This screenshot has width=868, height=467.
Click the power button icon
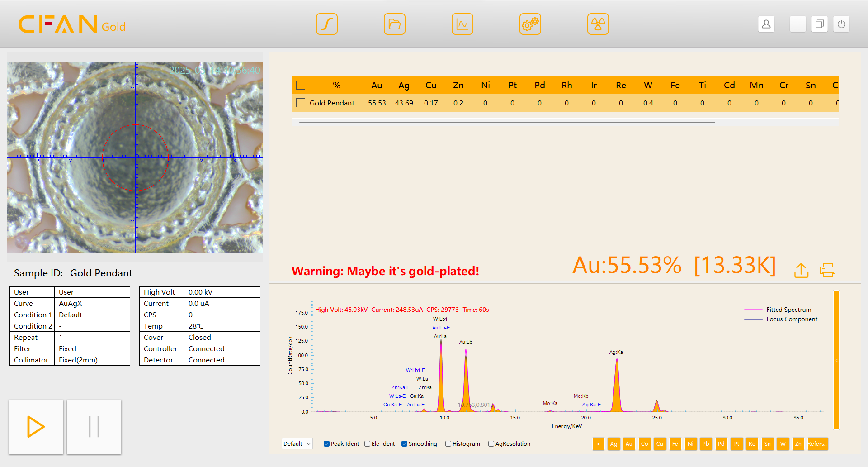841,24
